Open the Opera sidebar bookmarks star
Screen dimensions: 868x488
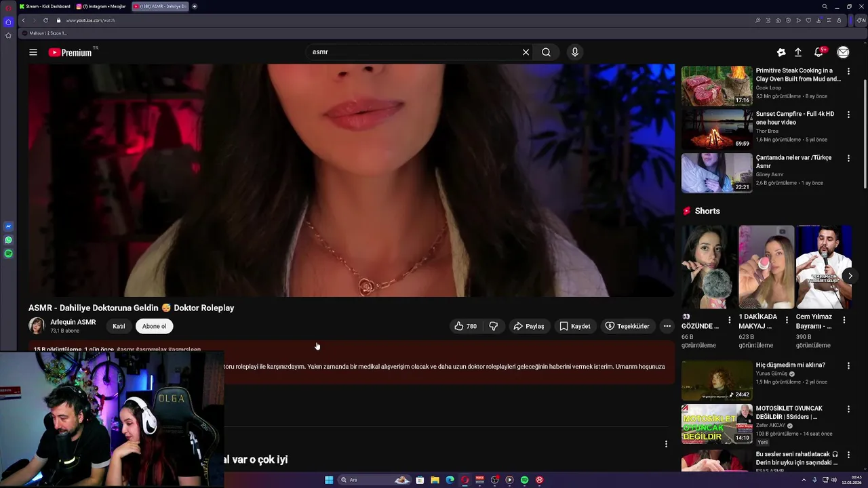click(8, 35)
